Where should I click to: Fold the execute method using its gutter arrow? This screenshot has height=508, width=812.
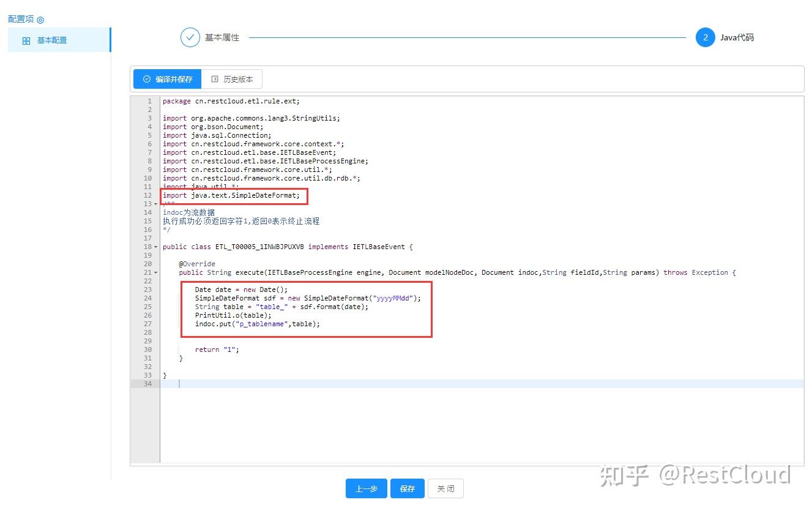[155, 272]
